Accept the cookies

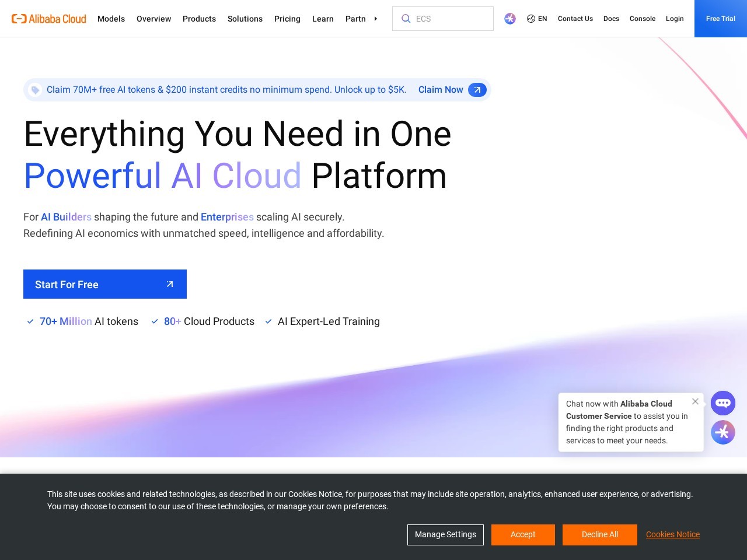coord(523,534)
